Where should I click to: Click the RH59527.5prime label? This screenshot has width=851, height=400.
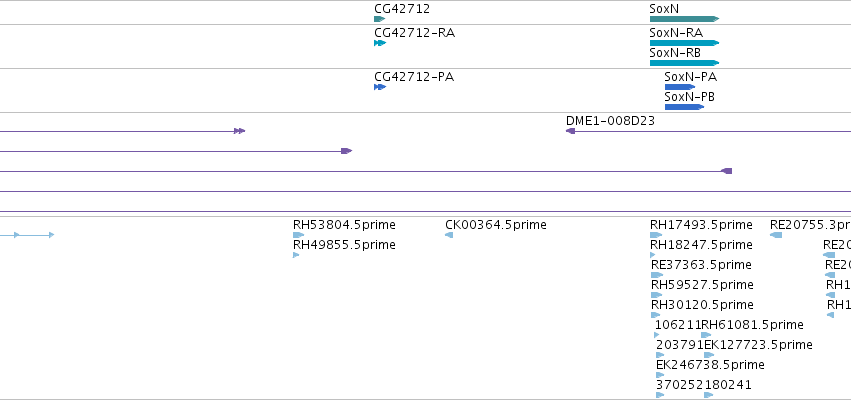[703, 285]
